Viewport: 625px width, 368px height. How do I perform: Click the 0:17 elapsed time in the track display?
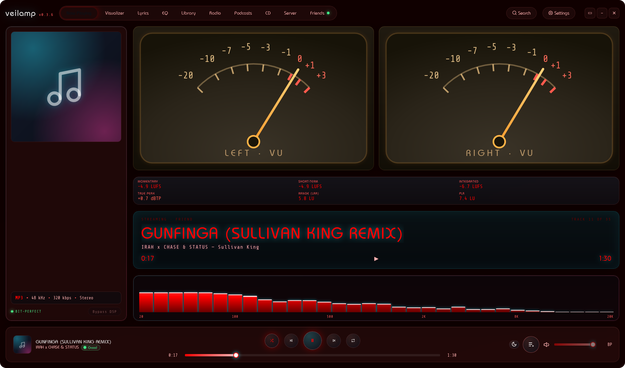[x=147, y=258]
